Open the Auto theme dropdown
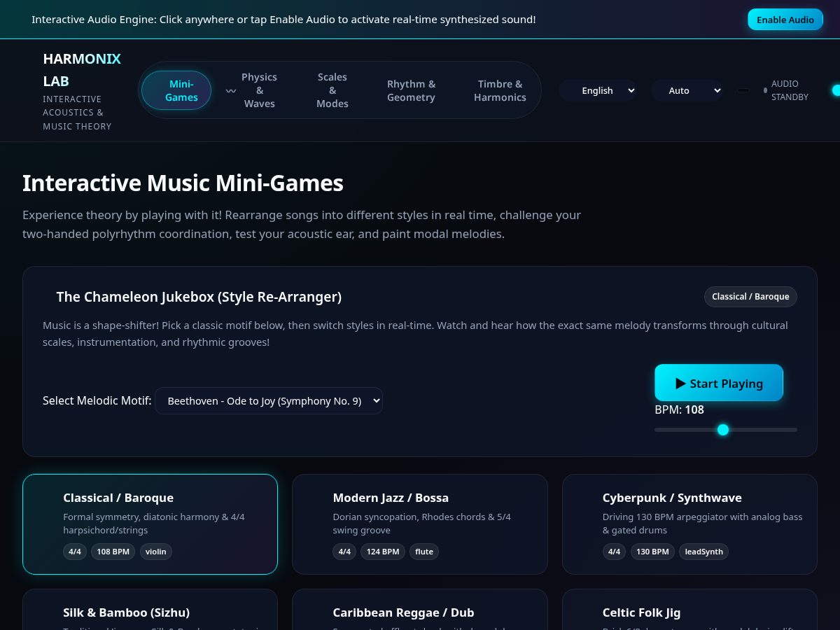Screen dimensions: 840x630 point(687,90)
